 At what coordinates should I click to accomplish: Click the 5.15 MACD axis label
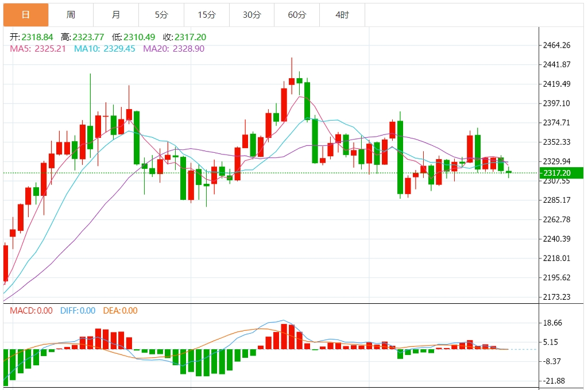[551, 342]
